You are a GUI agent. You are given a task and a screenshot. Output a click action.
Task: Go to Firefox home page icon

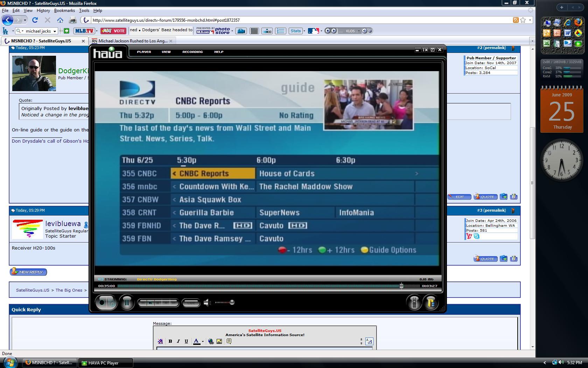pos(60,20)
